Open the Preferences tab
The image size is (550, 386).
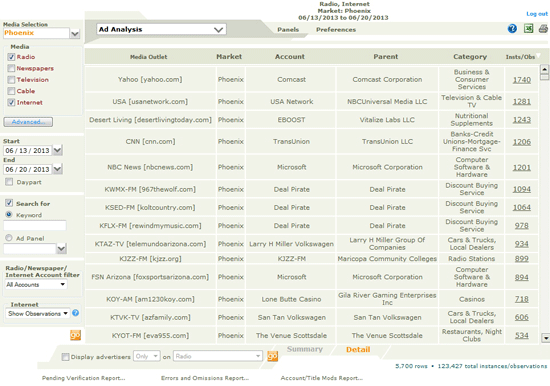pos(336,29)
